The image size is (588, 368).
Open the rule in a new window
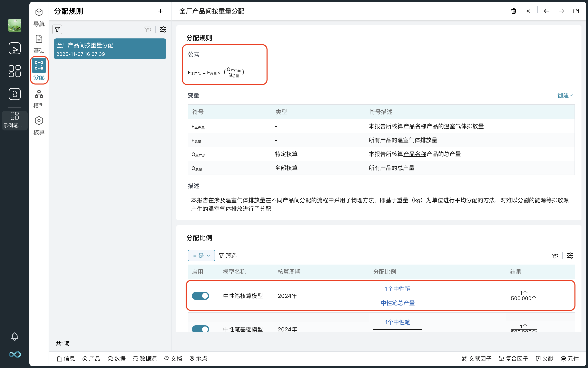576,11
